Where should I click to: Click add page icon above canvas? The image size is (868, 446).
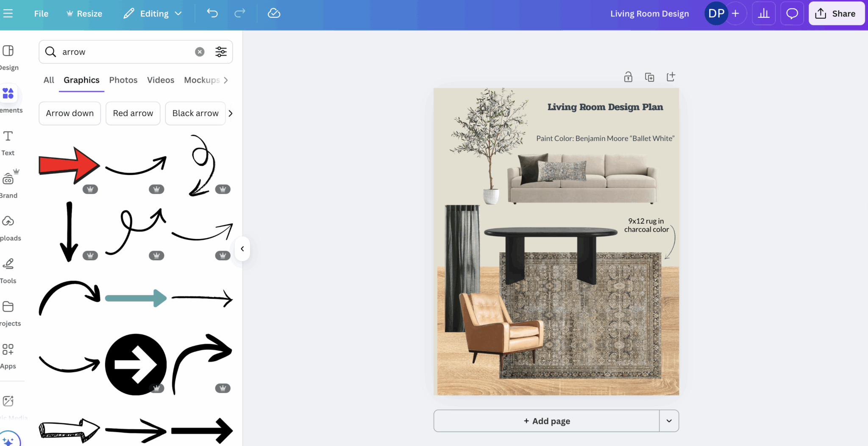[670, 77]
